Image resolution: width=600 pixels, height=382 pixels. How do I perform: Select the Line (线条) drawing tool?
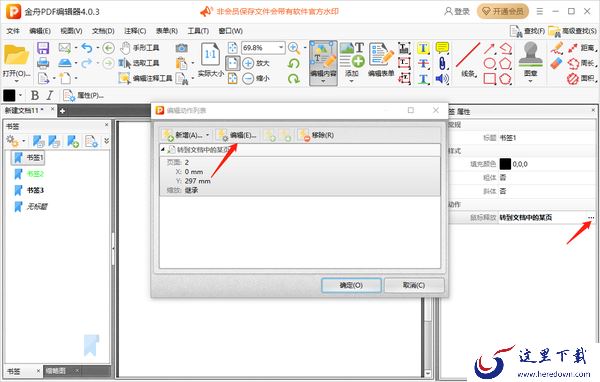click(468, 59)
